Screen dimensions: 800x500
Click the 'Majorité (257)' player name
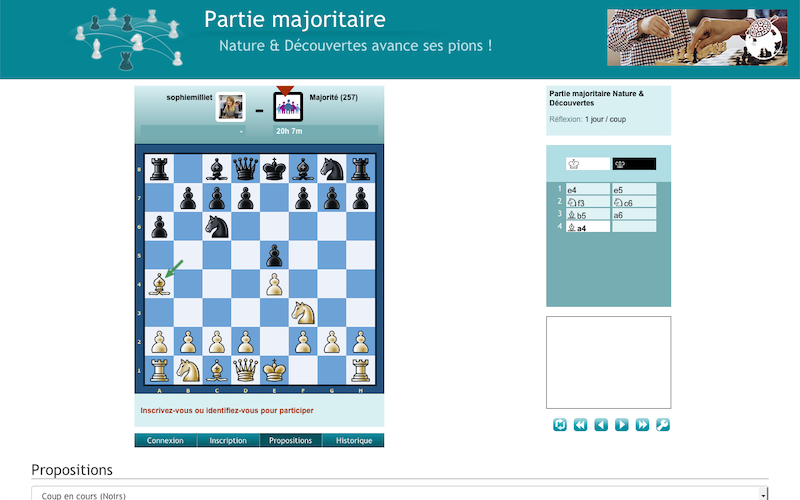334,97
